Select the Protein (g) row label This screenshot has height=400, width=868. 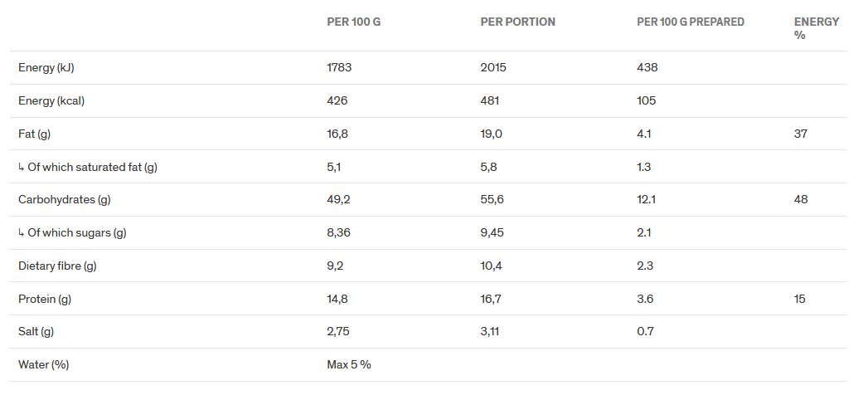45,299
